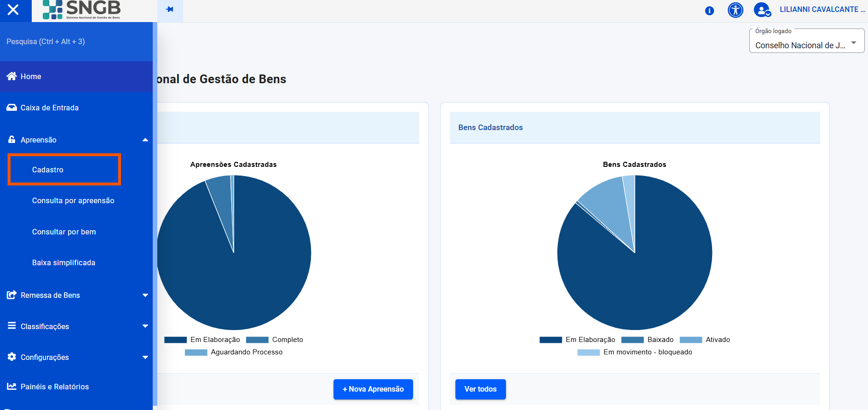Click the Ativado legend color swatch

(x=690, y=340)
